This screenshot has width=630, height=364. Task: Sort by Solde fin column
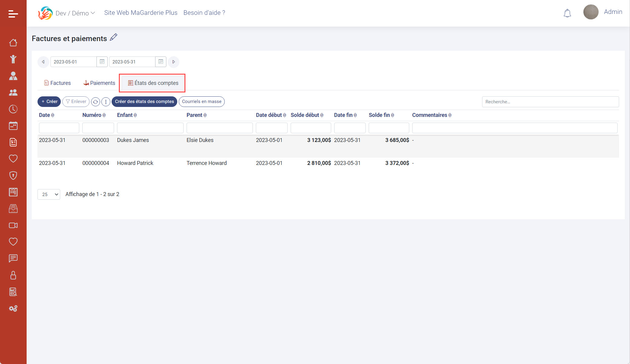[x=381, y=115]
